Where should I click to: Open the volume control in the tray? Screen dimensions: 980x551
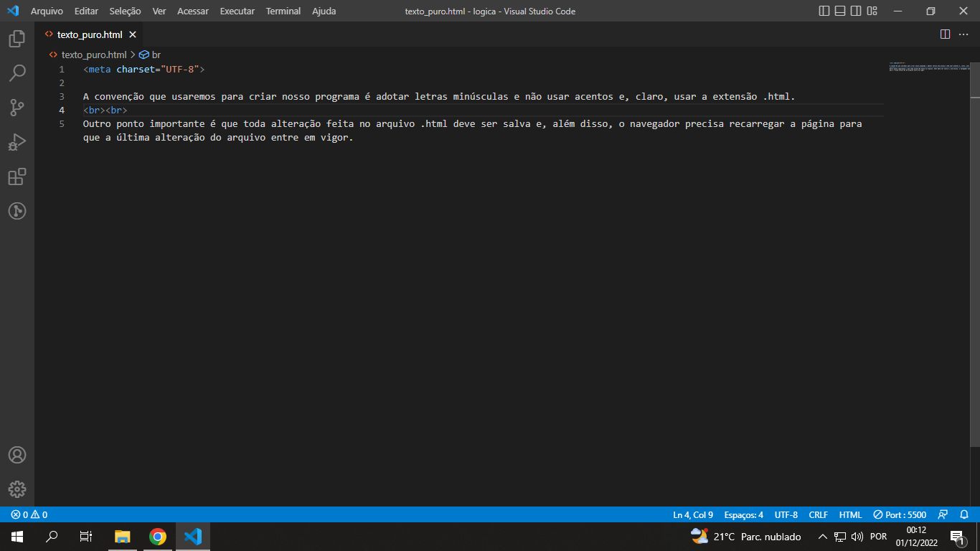click(857, 537)
